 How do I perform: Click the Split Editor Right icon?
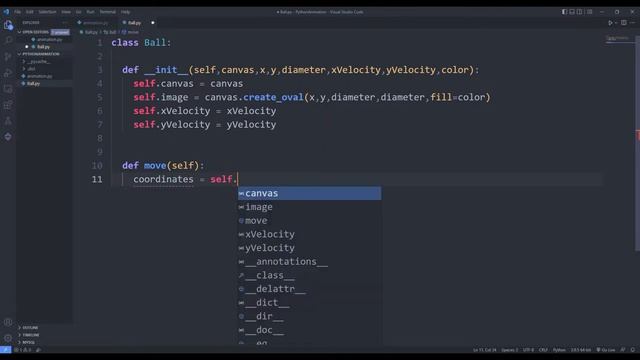click(624, 23)
